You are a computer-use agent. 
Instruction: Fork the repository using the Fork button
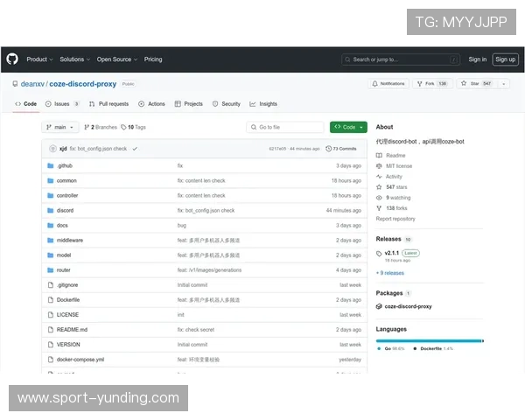click(431, 83)
